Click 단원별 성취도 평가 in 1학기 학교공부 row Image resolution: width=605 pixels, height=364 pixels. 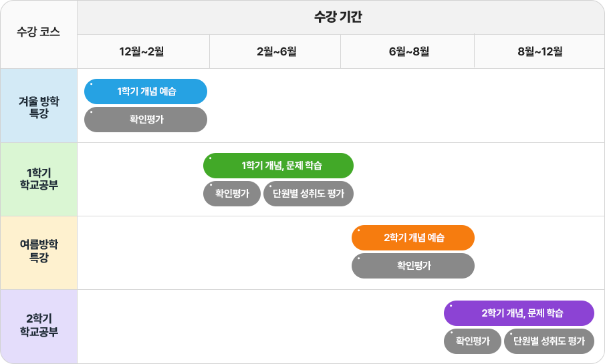(x=308, y=194)
